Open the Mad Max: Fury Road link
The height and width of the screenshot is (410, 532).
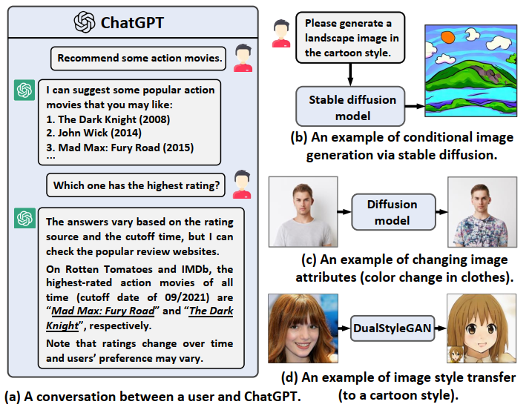click(103, 311)
